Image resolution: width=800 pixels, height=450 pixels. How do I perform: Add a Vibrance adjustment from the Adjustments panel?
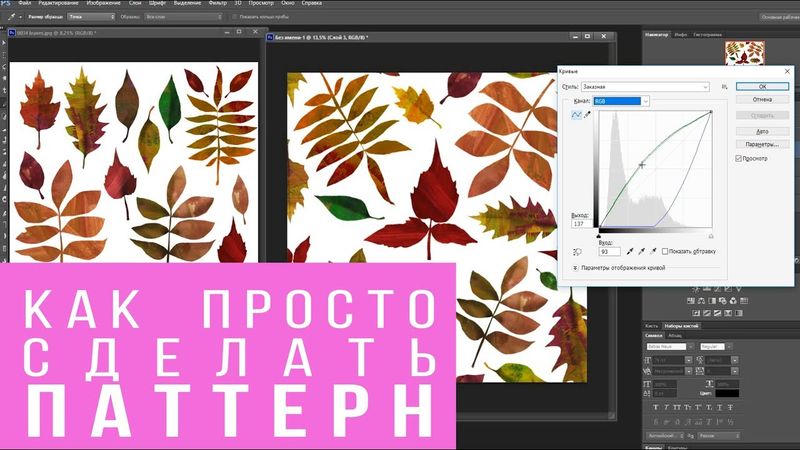739,289
